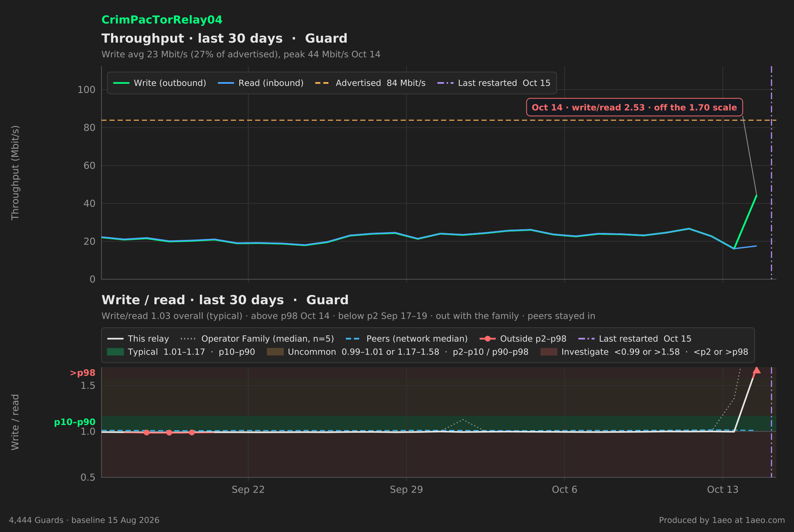The image size is (794, 532).
Task: Click Operator Family (median, n=5) legend entry
Action: [257, 339]
